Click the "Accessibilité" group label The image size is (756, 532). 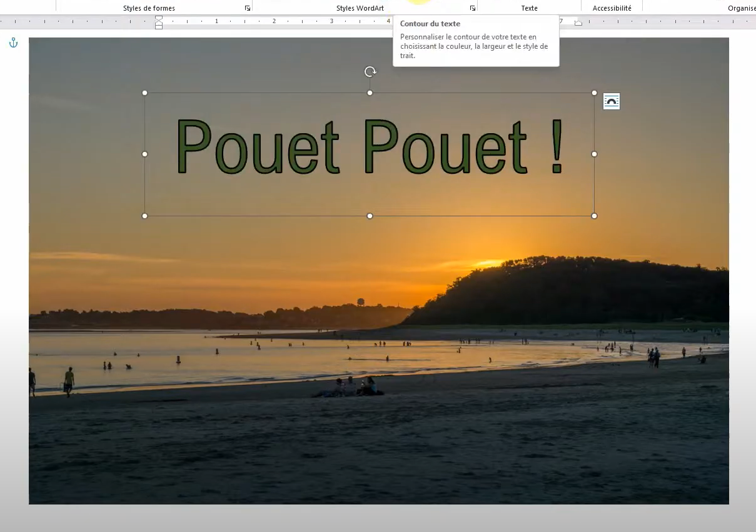(x=612, y=8)
